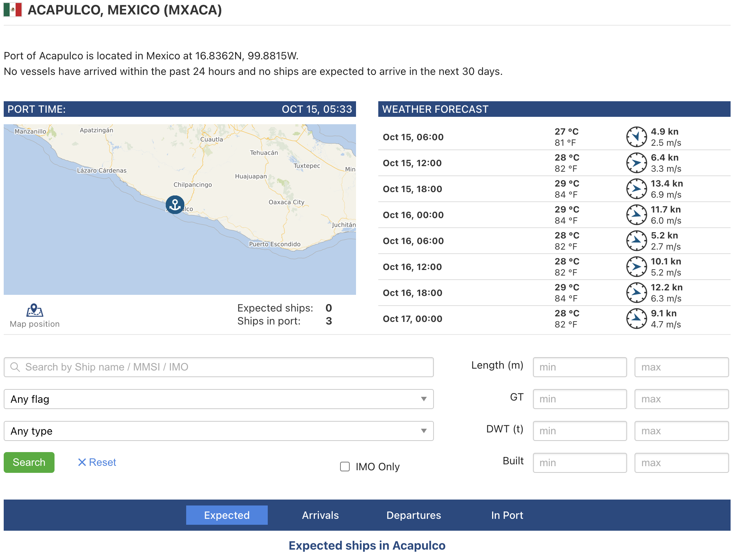Viewport: 738px width, 560px height.
Task: Click wind direction icon for Oct 15, 06:00
Action: pyautogui.click(x=636, y=137)
